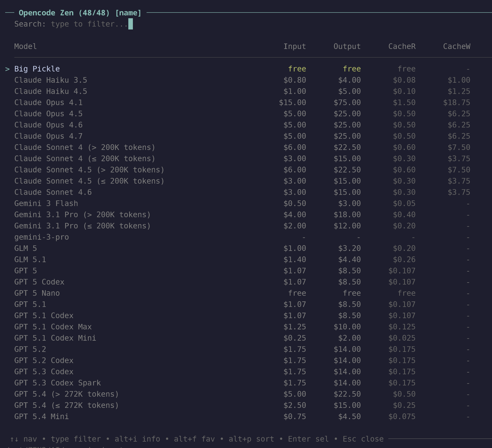The width and height of the screenshot is (492, 448).
Task: Click the Enter sel hint
Action: pyautogui.click(x=308, y=439)
